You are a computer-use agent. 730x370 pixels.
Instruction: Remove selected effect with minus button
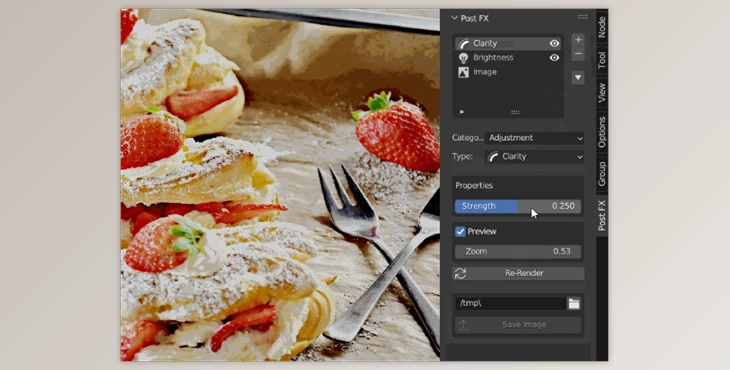578,54
